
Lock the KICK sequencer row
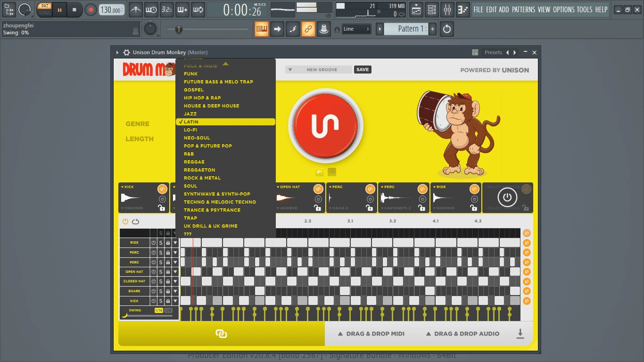pos(168,301)
